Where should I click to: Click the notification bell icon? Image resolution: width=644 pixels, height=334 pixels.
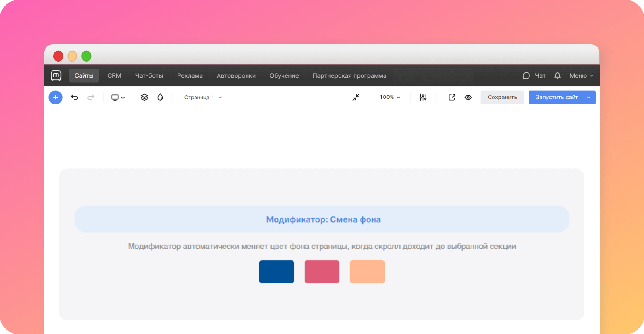point(558,76)
